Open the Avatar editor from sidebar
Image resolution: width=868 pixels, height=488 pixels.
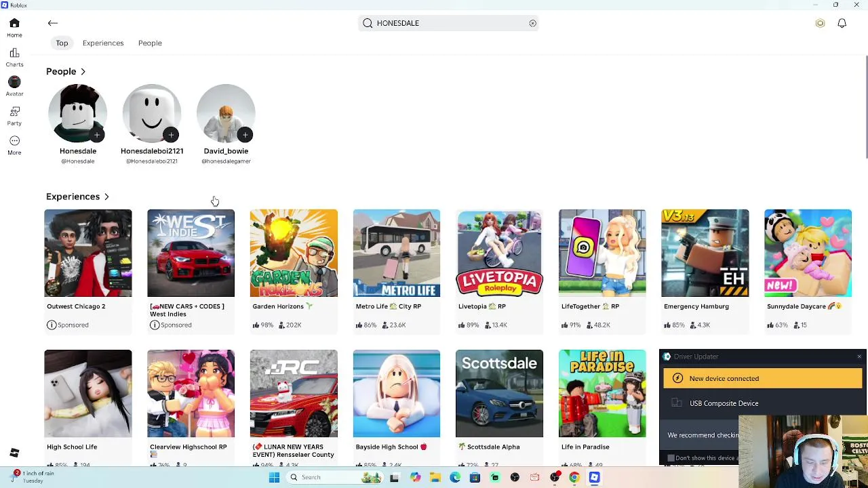(14, 86)
